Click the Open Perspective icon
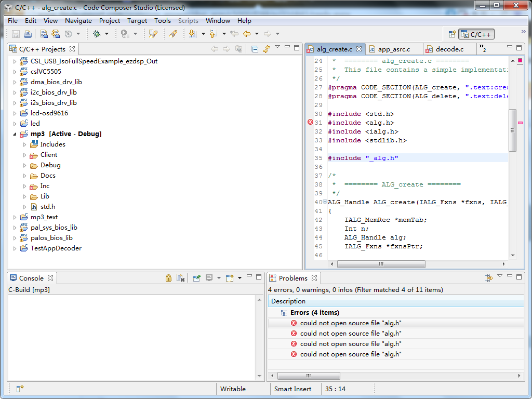 452,34
